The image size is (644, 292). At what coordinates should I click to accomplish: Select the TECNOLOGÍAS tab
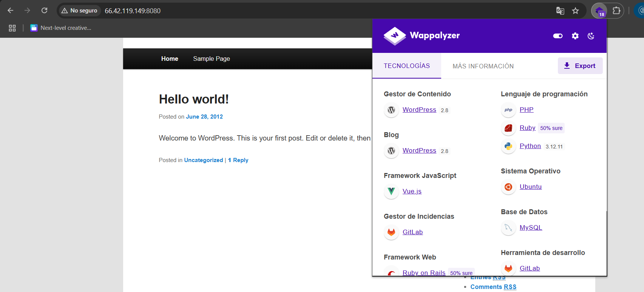point(406,66)
